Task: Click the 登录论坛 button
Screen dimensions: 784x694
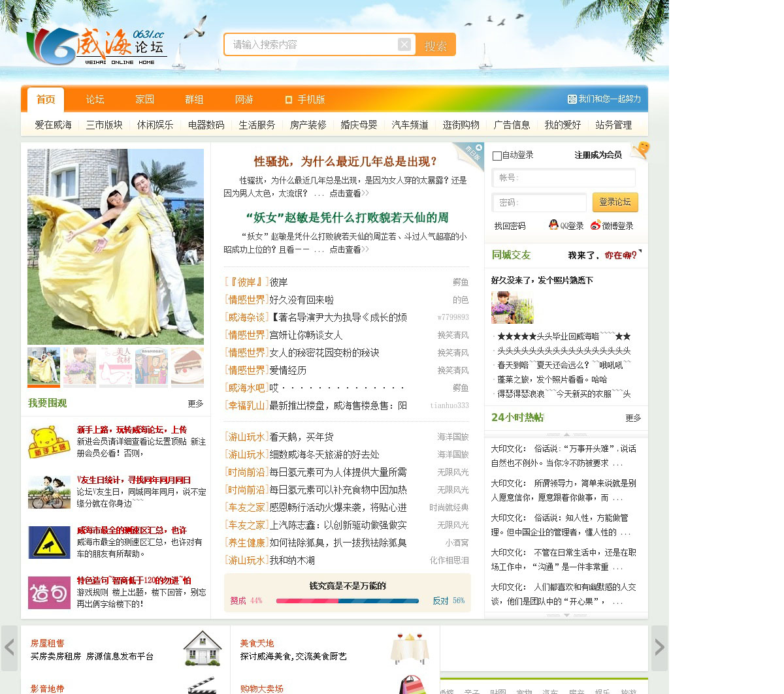Action: pyautogui.click(x=615, y=202)
